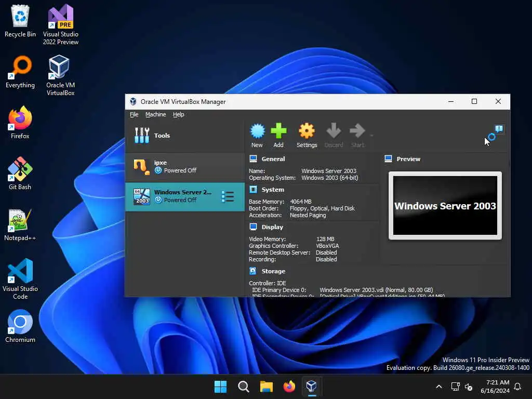
Task: Click the 'VBoxVGA' graphics controller value
Action: click(327, 246)
